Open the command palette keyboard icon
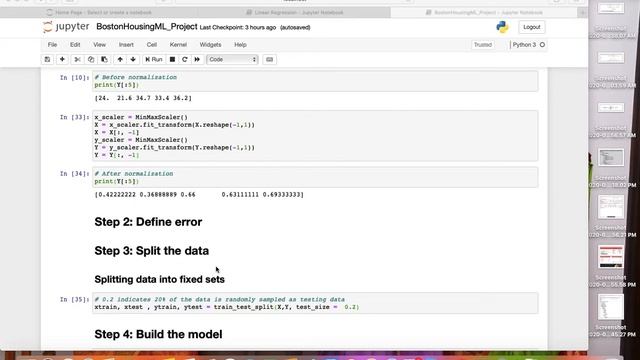 tap(269, 60)
